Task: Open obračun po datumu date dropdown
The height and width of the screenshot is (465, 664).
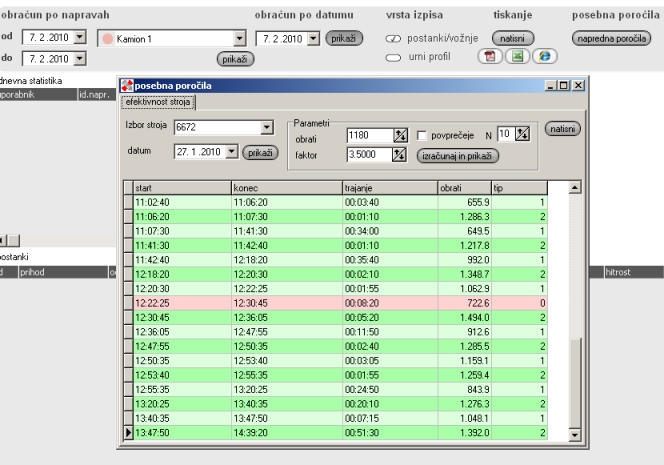Action: tap(313, 39)
